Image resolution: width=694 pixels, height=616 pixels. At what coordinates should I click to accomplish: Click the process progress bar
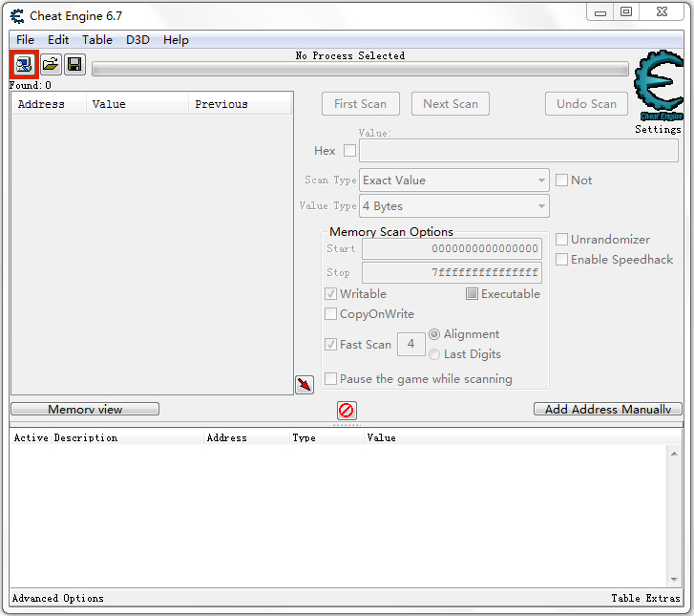click(360, 70)
